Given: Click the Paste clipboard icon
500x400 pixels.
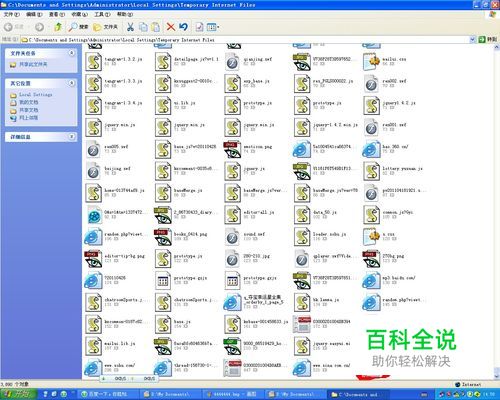Looking at the screenshot, I should [155, 27].
